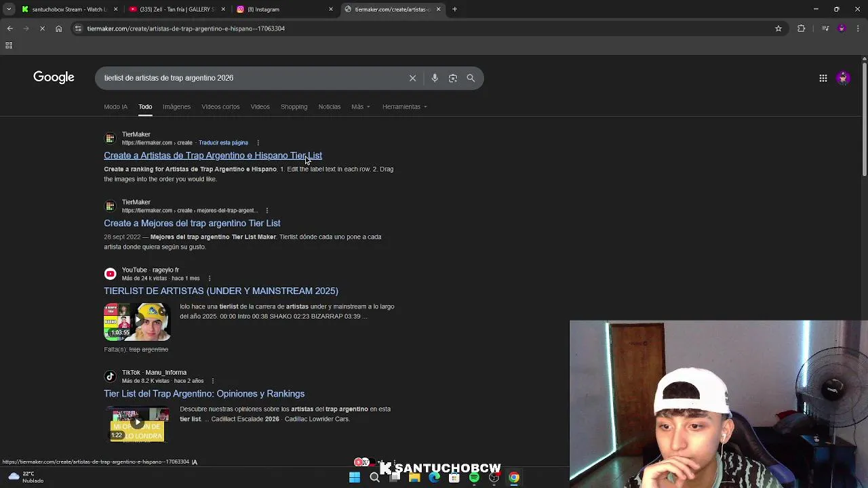
Task: Play the 1:22 TikTok video thumbnail
Action: pos(137,424)
